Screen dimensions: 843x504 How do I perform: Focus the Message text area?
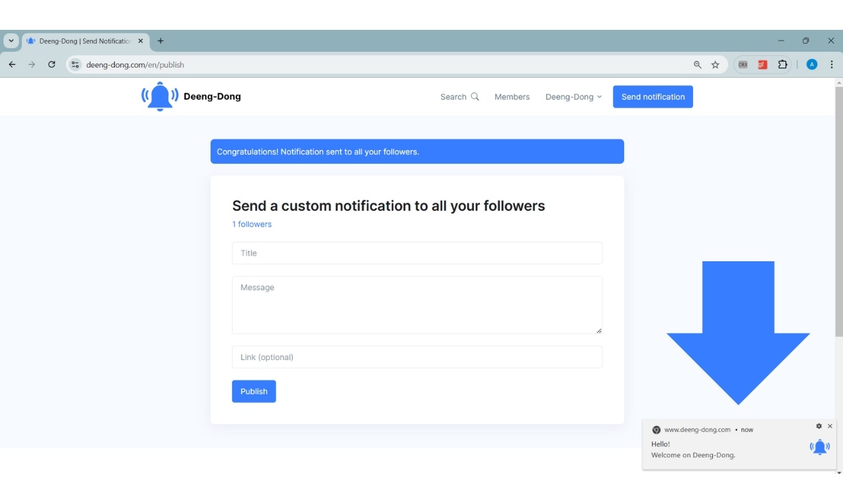[417, 305]
